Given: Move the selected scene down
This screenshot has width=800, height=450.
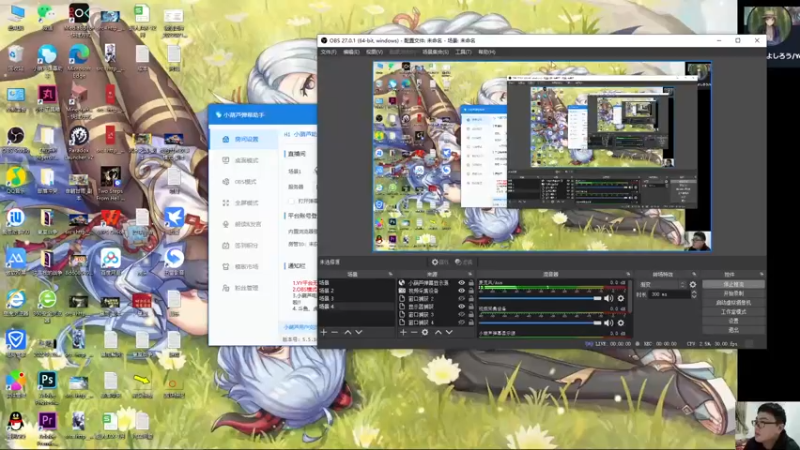Looking at the screenshot, I should click(x=359, y=332).
